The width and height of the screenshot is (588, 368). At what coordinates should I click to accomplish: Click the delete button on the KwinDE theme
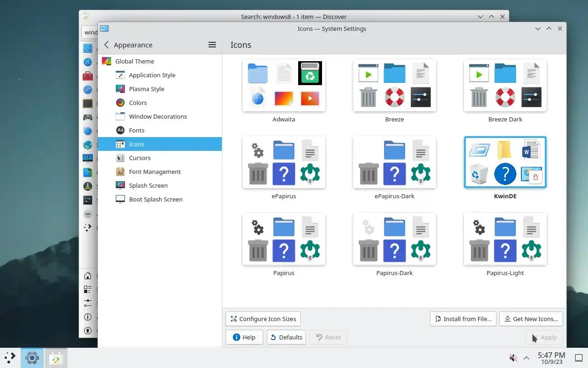click(x=536, y=177)
